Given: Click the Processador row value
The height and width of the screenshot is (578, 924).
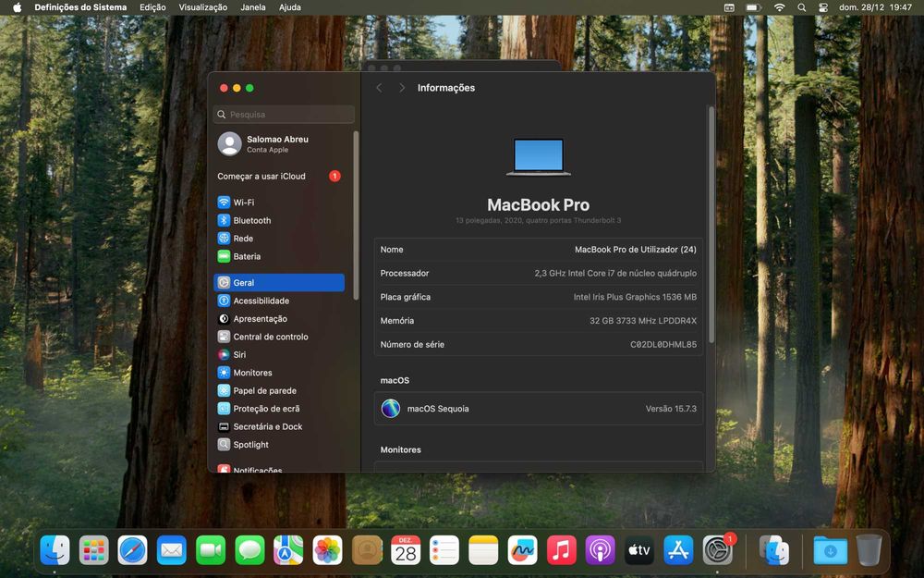Looking at the screenshot, I should pos(615,273).
